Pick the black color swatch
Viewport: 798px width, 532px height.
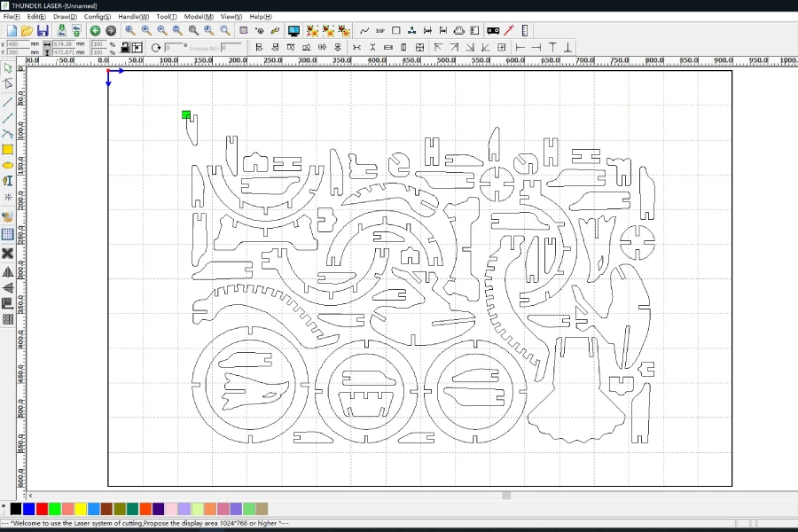click(16, 509)
